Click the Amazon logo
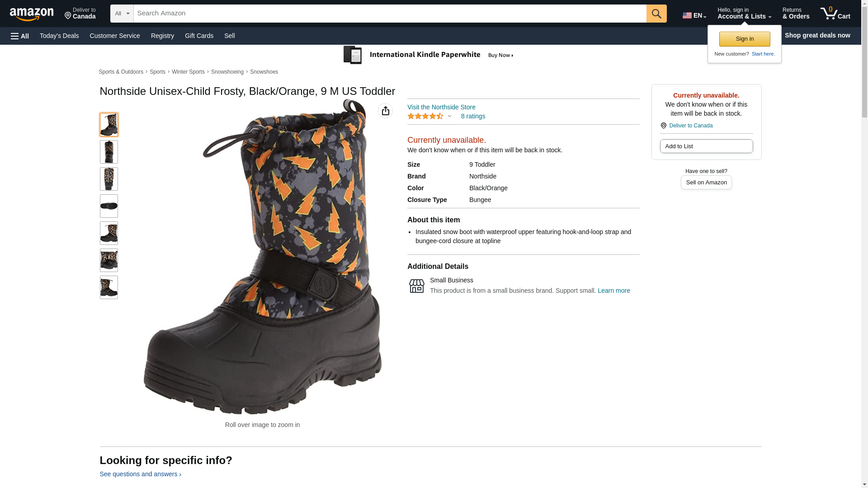This screenshot has width=868, height=488. pyautogui.click(x=32, y=14)
